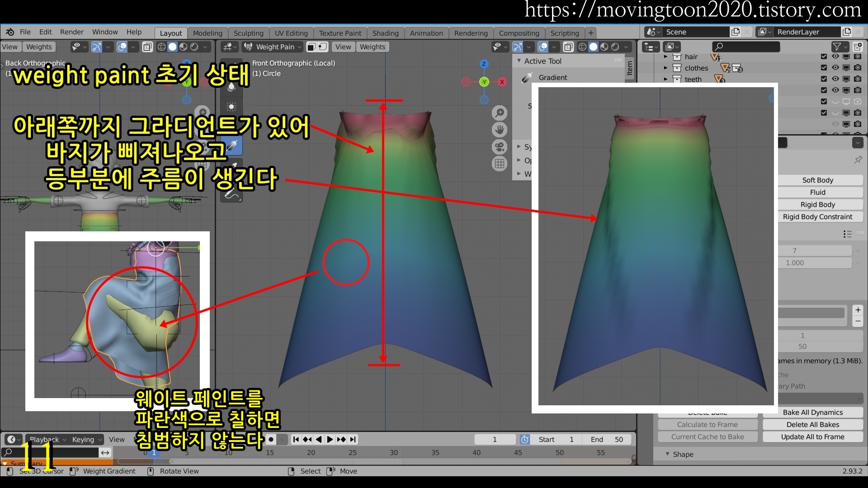Uncheck the hair collection checkbox
Image resolution: width=868 pixels, height=488 pixels.
824,56
